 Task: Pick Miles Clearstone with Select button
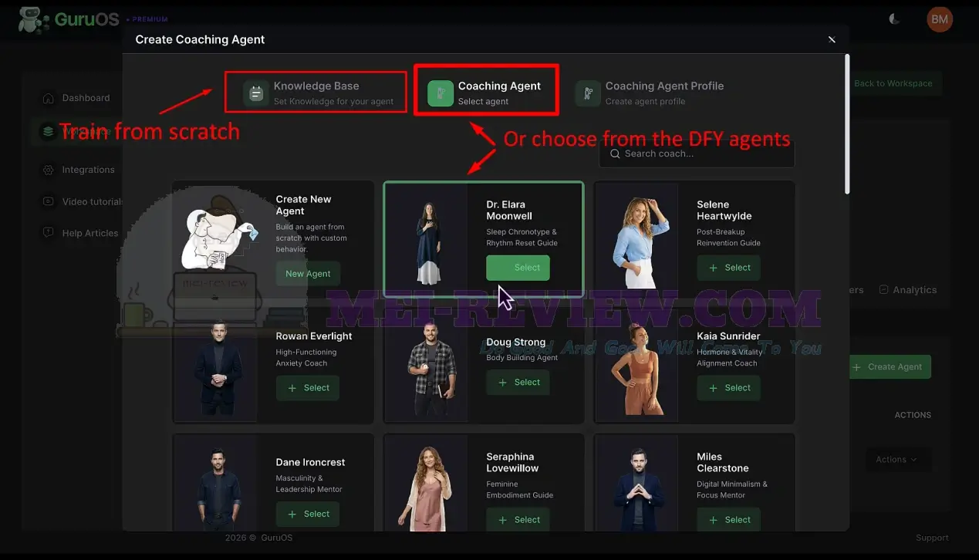point(728,520)
